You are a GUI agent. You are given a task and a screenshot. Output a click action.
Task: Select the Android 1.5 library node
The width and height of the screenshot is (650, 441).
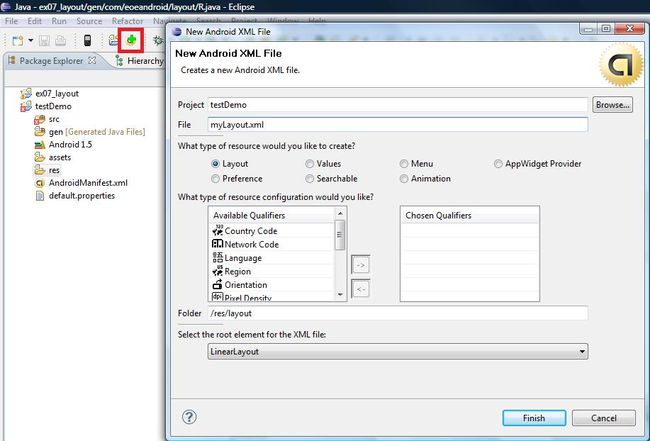coord(63,145)
